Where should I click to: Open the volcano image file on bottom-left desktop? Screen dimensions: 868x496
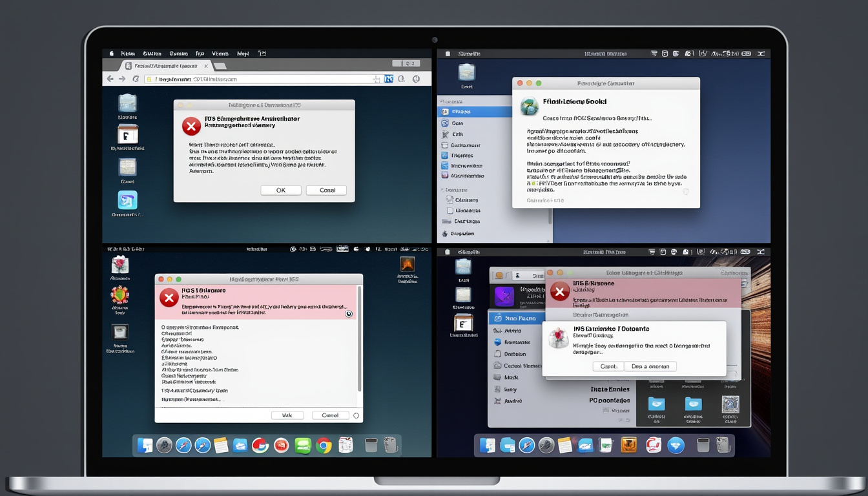pyautogui.click(x=407, y=264)
